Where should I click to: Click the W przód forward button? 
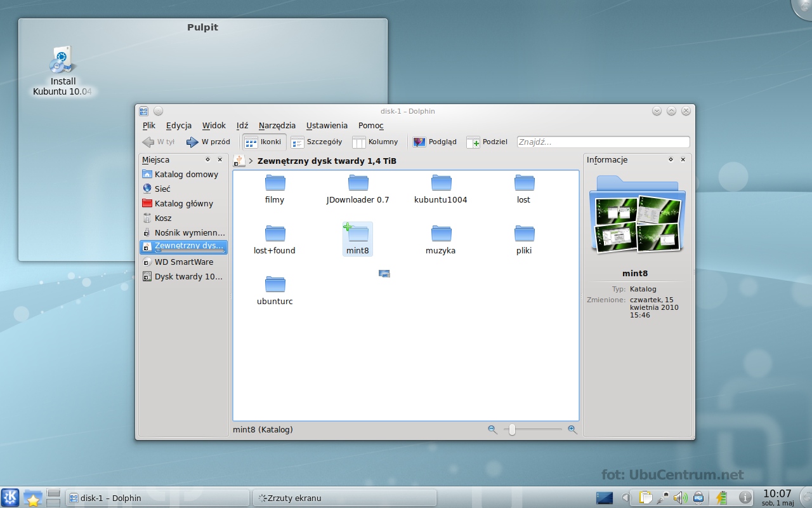[207, 142]
